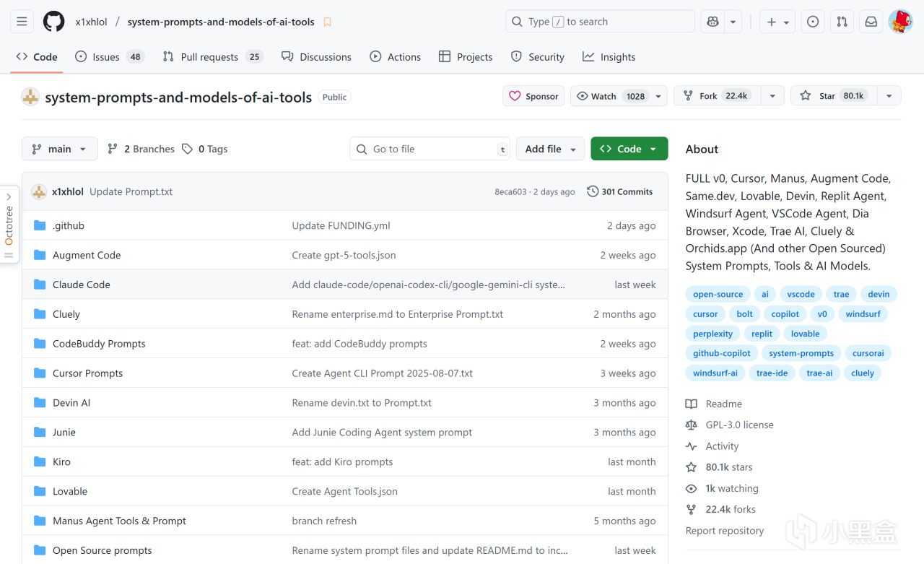This screenshot has height=564, width=924.
Task: Click the Go to file search field
Action: click(430, 149)
